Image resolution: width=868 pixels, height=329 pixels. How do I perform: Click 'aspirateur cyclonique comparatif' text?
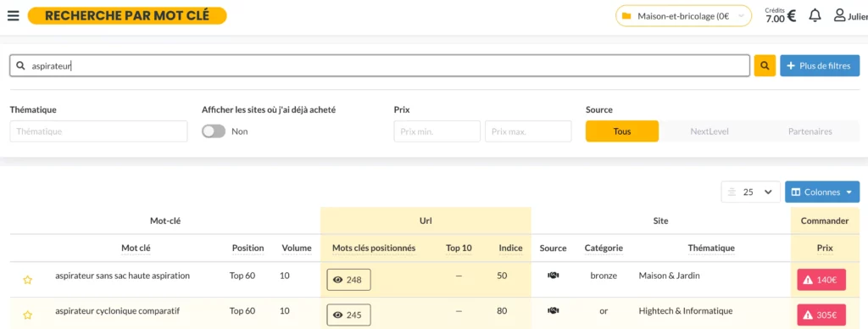117,310
